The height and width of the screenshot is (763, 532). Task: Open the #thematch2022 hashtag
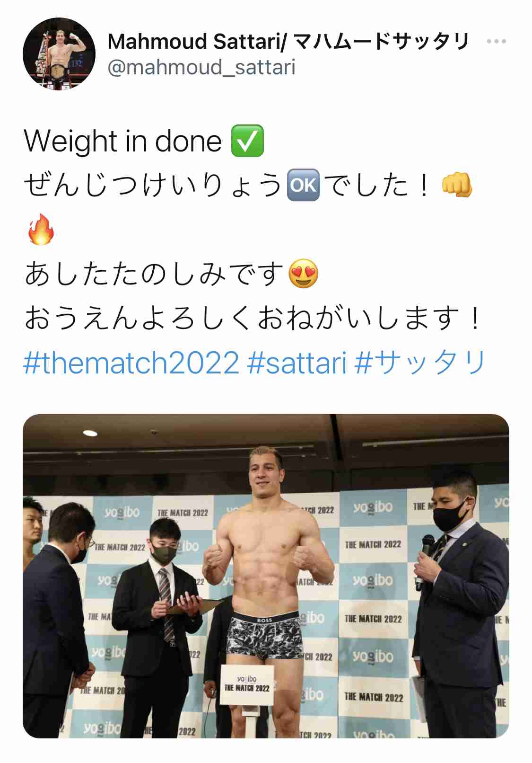[x=131, y=363]
